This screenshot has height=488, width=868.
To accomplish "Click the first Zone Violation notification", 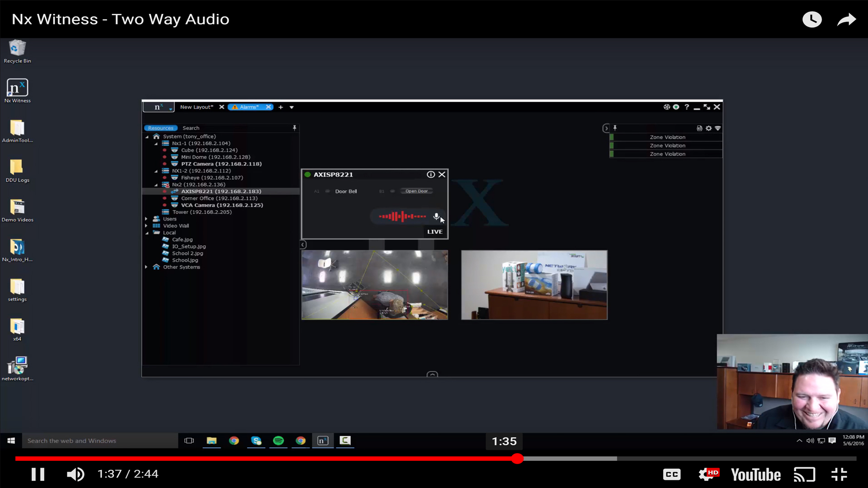I will (666, 137).
